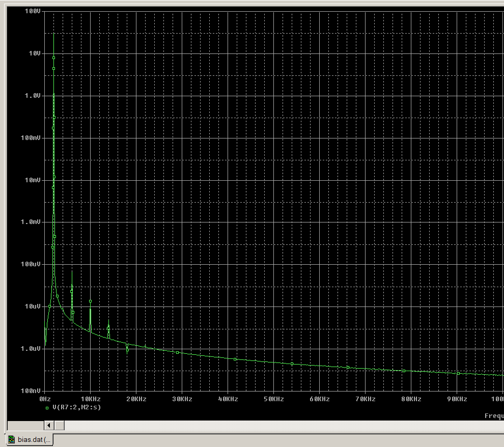This screenshot has height=447, width=504.
Task: Click the 10uV Y-axis label
Action: tap(33, 306)
